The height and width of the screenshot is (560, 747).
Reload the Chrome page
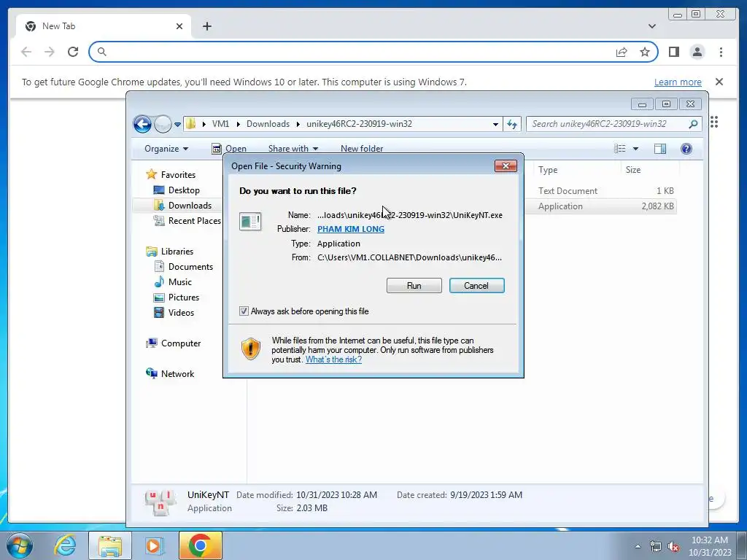point(73,52)
